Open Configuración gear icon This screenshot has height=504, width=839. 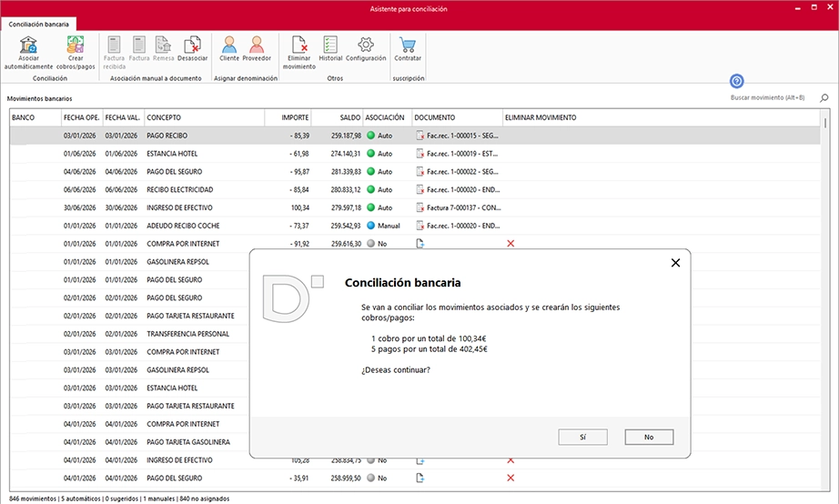click(366, 45)
